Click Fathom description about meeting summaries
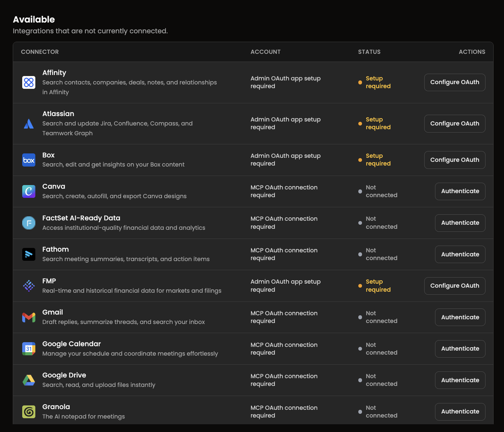504x432 pixels. (x=126, y=259)
